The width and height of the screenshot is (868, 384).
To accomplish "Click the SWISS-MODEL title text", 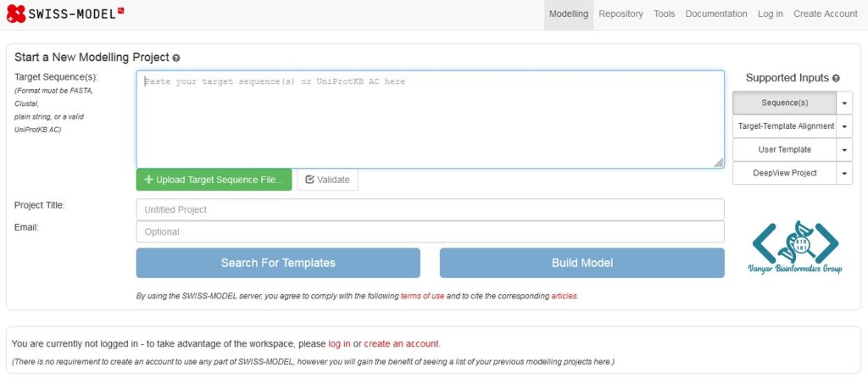I will pos(73,14).
